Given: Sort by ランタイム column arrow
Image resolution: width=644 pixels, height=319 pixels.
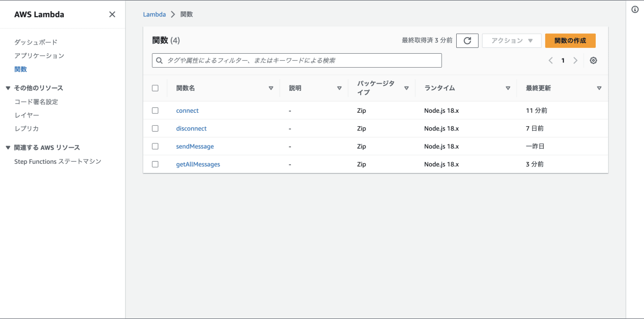Looking at the screenshot, I should [508, 88].
